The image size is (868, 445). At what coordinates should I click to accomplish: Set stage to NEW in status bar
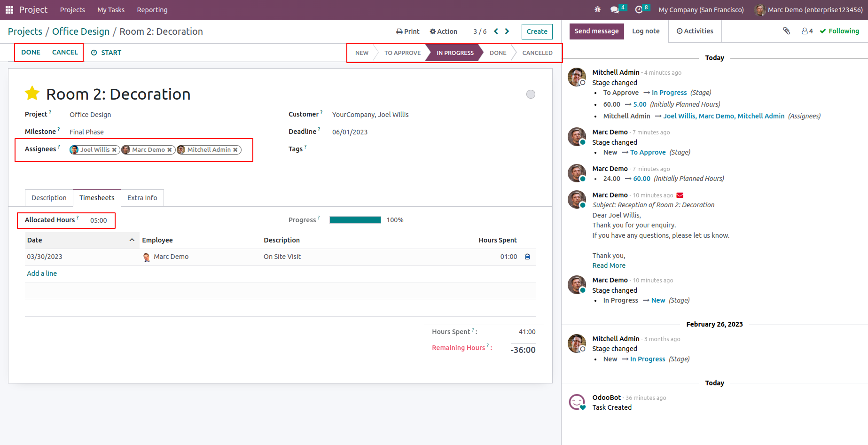(362, 53)
